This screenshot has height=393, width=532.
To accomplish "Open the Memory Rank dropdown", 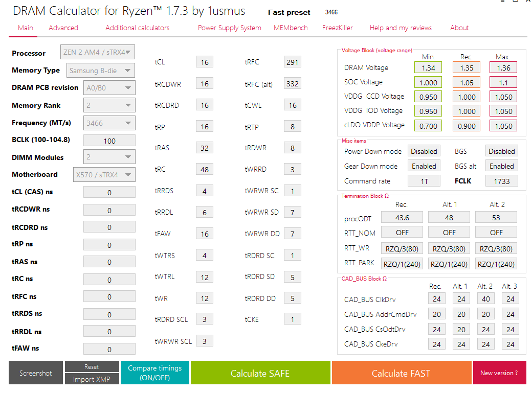I will [109, 105].
